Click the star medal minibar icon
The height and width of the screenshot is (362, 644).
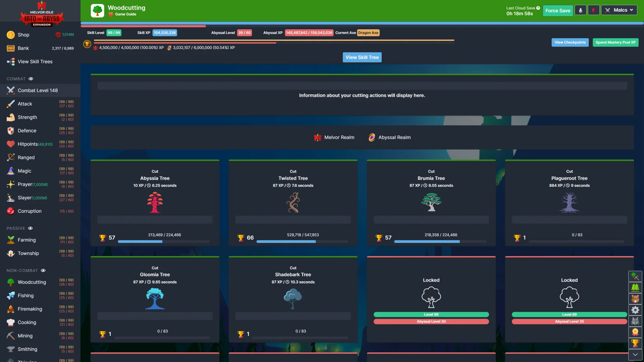(x=635, y=332)
